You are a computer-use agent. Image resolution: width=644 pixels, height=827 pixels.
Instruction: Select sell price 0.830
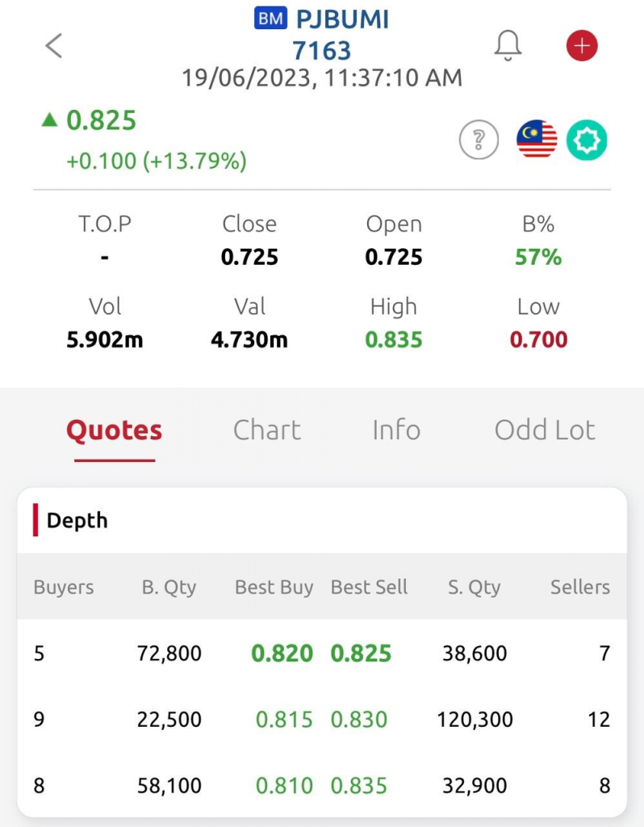point(359,720)
